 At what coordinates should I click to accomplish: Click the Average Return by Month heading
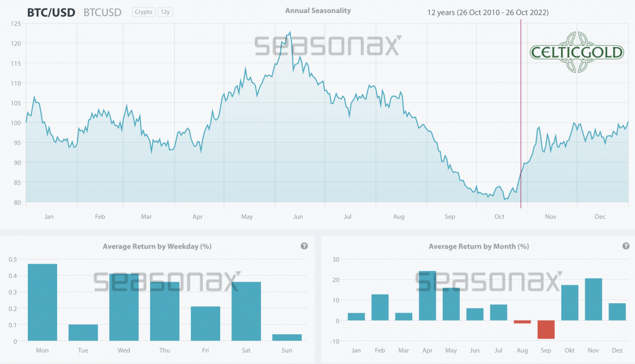[478, 246]
